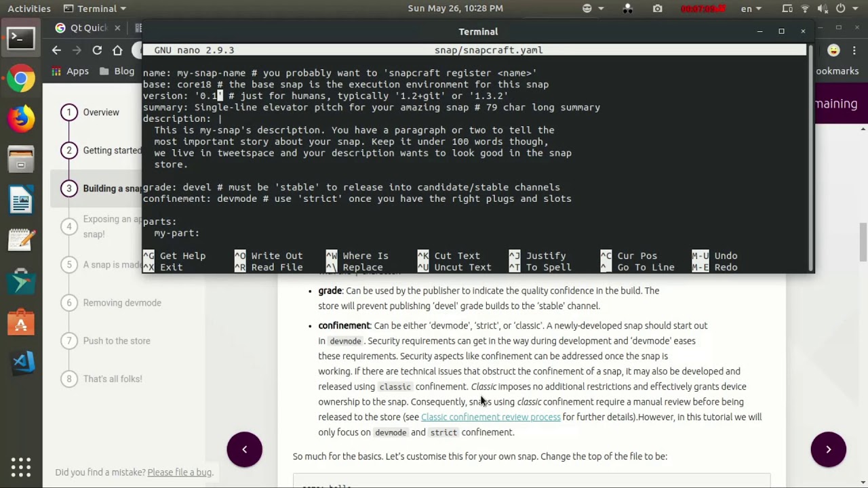Click the 'confinement: devmode' line in nano
This screenshot has height=488, width=868.
(357, 199)
